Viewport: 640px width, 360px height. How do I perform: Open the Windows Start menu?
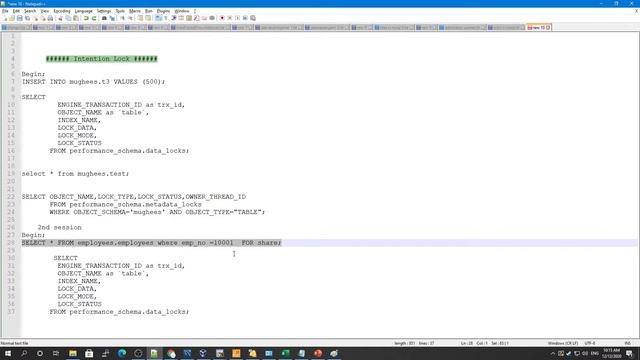pyautogui.click(x=8, y=353)
